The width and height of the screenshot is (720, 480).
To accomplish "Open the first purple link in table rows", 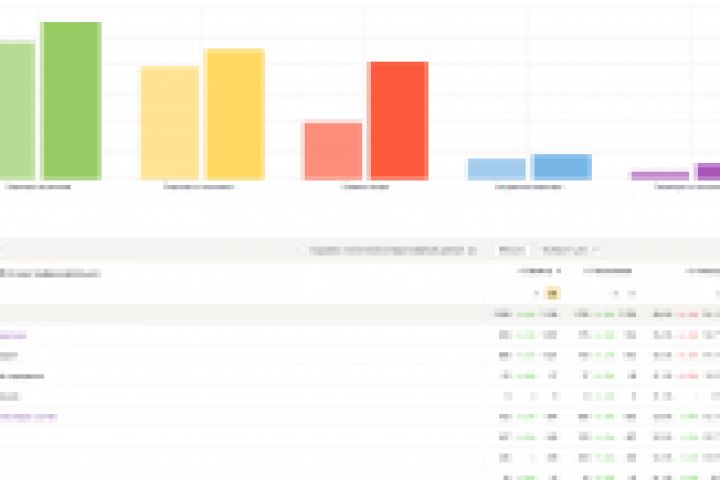I will [x=13, y=336].
